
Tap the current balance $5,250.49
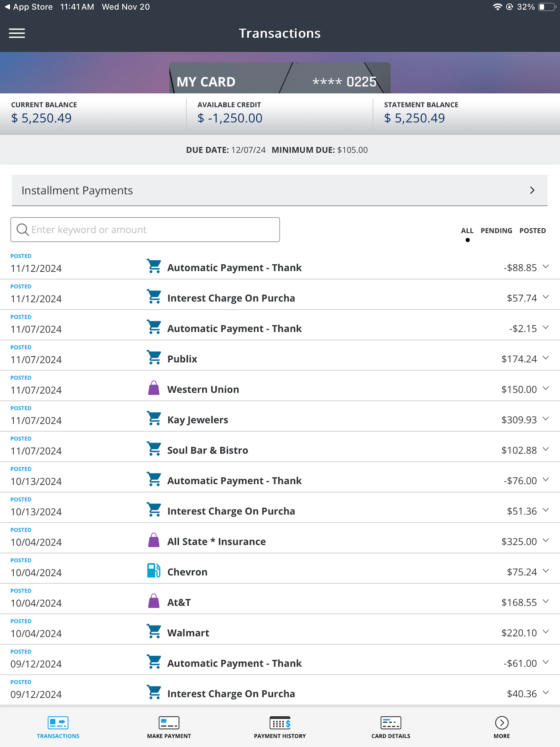tap(41, 118)
